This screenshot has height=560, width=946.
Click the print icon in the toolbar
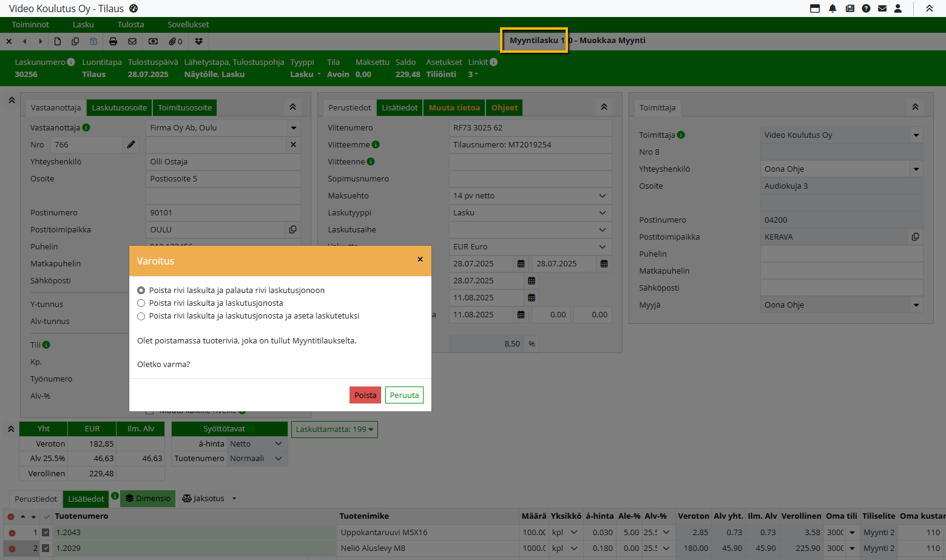pyautogui.click(x=113, y=41)
